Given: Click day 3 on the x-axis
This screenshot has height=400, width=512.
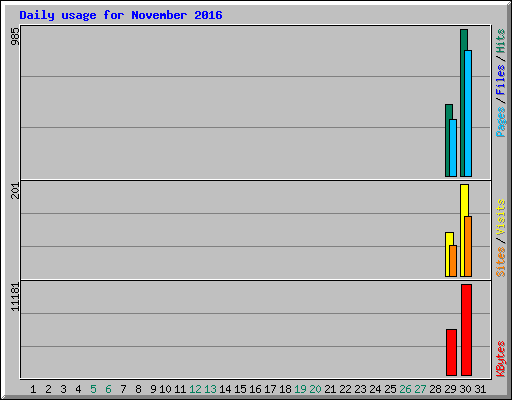Looking at the screenshot, I should click(x=63, y=389).
